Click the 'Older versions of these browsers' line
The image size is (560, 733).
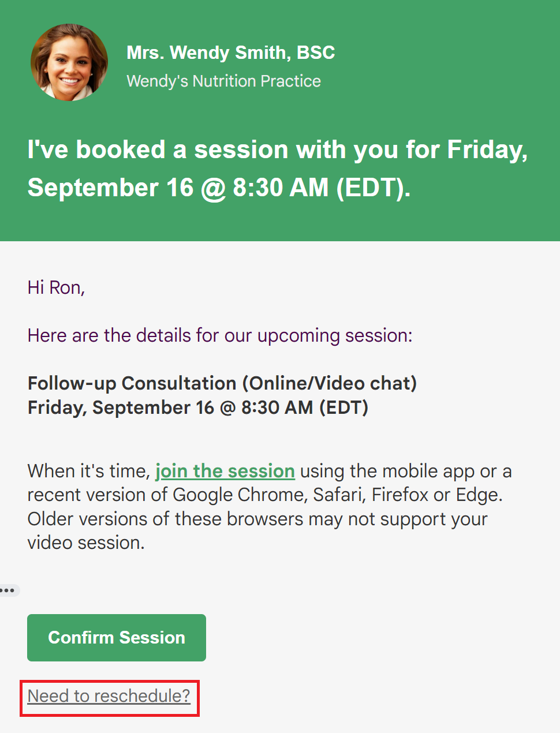point(257,519)
